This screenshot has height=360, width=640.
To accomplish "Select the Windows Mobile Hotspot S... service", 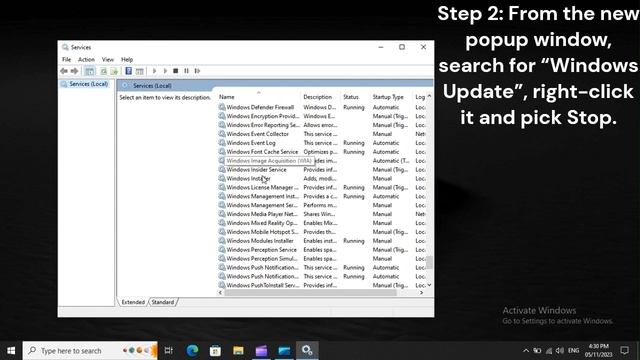I will click(262, 232).
